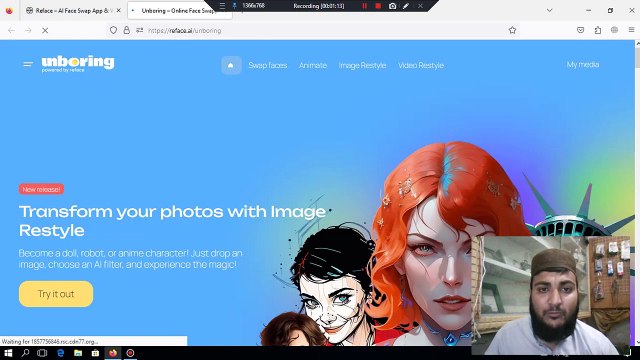The width and height of the screenshot is (640, 360).
Task: Open the screen recorder taskbar icon
Action: (130, 353)
